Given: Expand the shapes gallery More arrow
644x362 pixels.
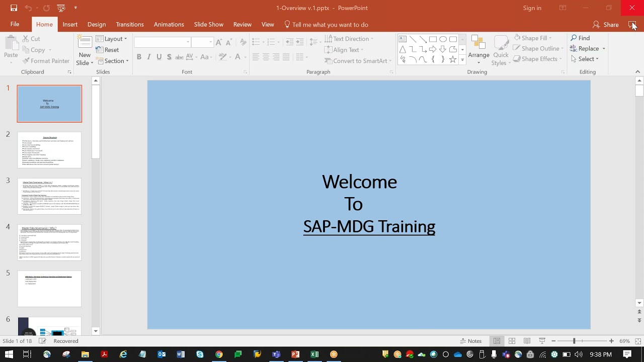Looking at the screenshot, I should 462,60.
